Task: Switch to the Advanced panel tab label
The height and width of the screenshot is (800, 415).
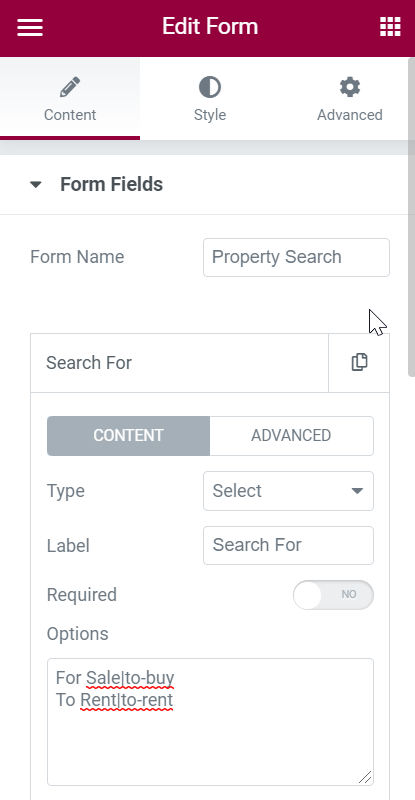Action: coord(350,115)
